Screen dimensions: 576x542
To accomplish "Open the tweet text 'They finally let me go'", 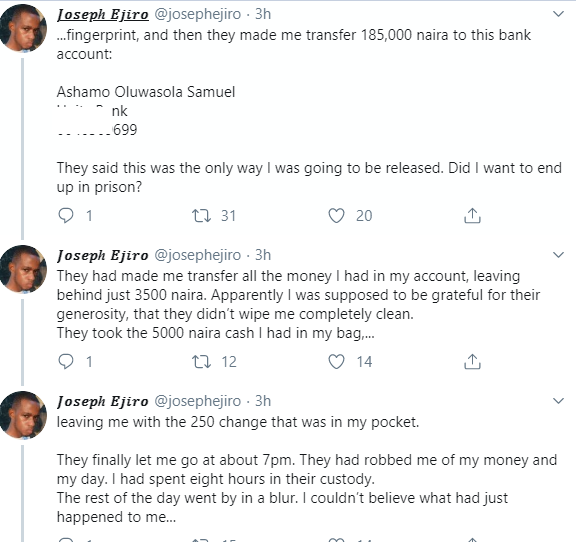I will [x=307, y=470].
